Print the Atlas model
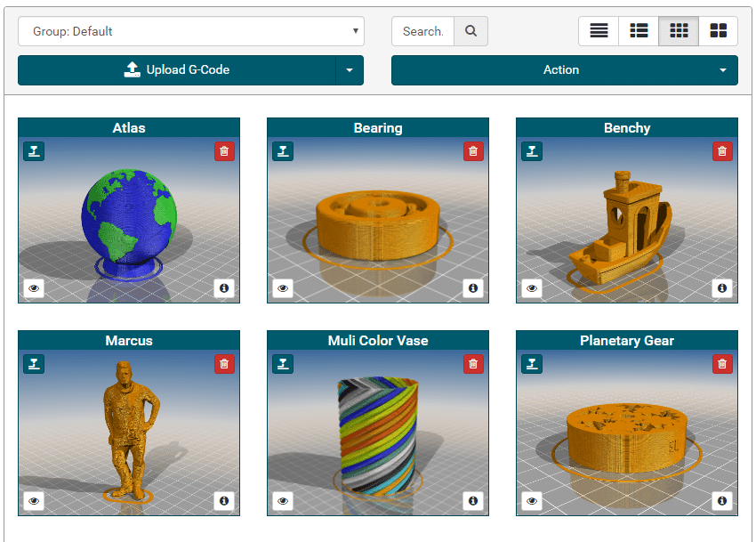The width and height of the screenshot is (756, 542). point(34,151)
